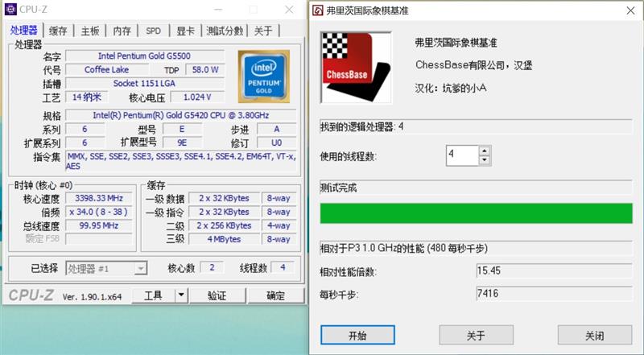This screenshot has width=644, height=355.
Task: Open the 显卡 tab
Action: (x=185, y=31)
